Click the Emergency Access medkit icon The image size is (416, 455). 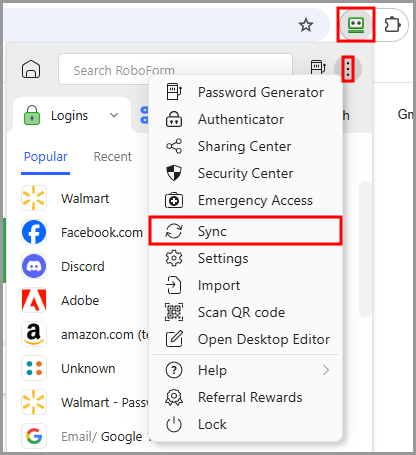tap(174, 200)
